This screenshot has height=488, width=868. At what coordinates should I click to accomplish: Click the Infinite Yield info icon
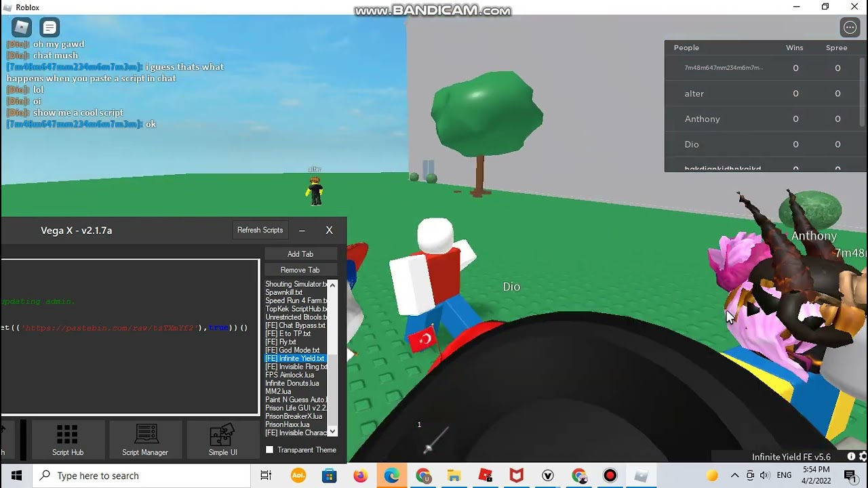tap(851, 457)
